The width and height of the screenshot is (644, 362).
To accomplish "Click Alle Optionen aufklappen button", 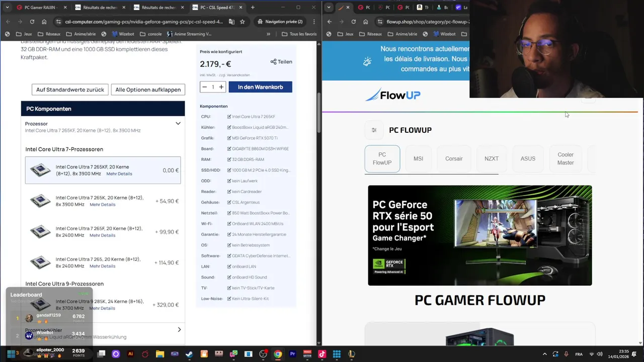I will pyautogui.click(x=148, y=89).
